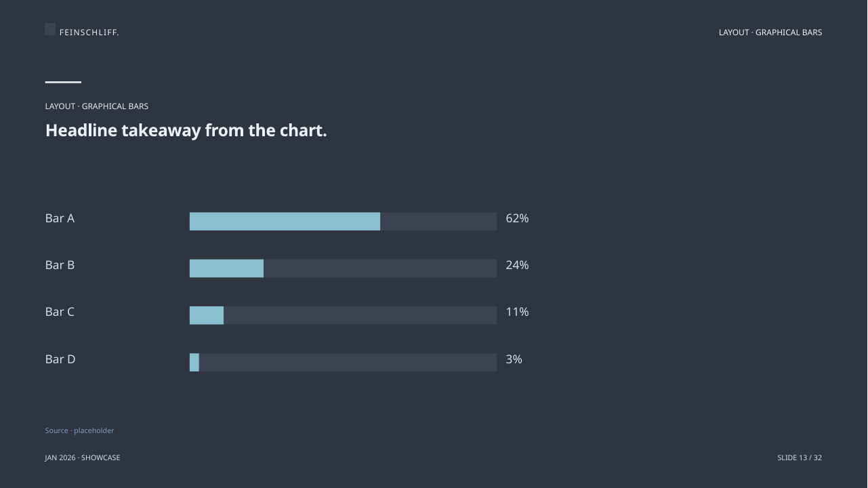This screenshot has width=868, height=488.
Task: Click the white accent line above the title
Action: click(x=63, y=82)
